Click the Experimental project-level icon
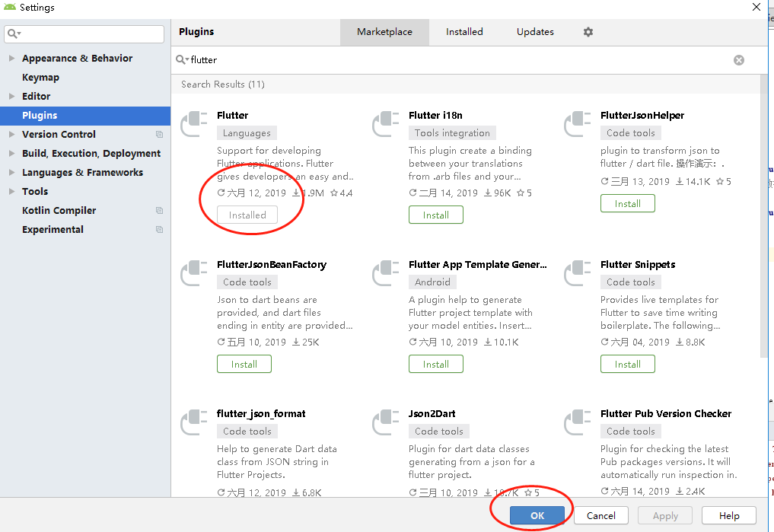This screenshot has width=774, height=532. tap(159, 230)
